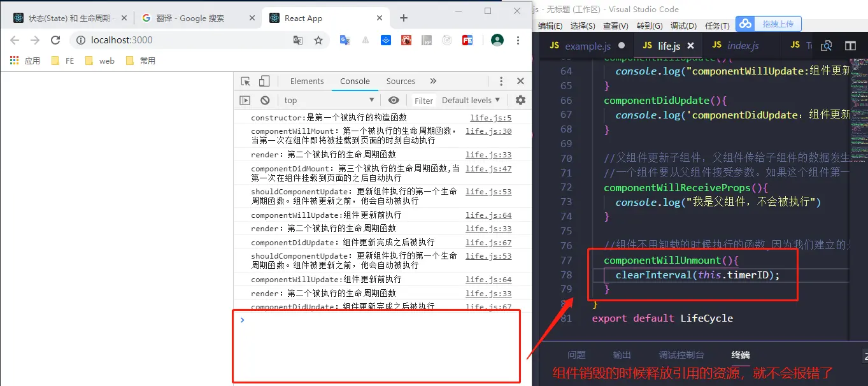
Task: Show site info icon beside localhost:3000
Action: (x=81, y=40)
